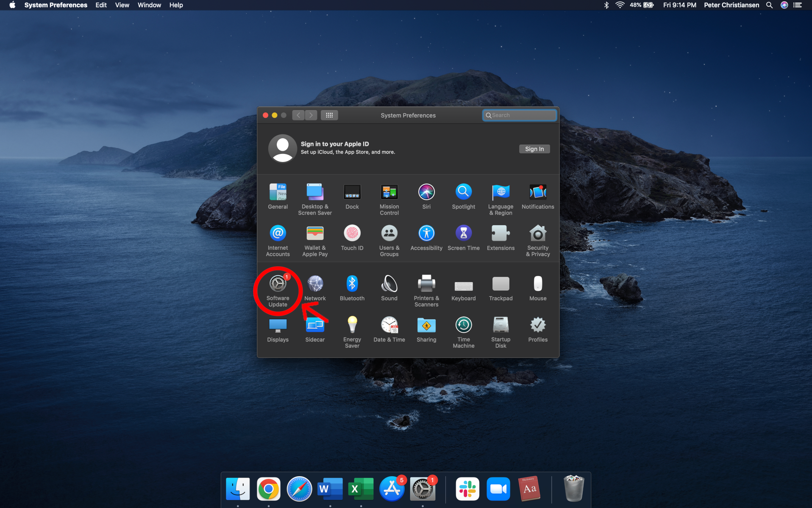Open Accessibility preferences
This screenshot has width=812, height=508.
pyautogui.click(x=426, y=237)
